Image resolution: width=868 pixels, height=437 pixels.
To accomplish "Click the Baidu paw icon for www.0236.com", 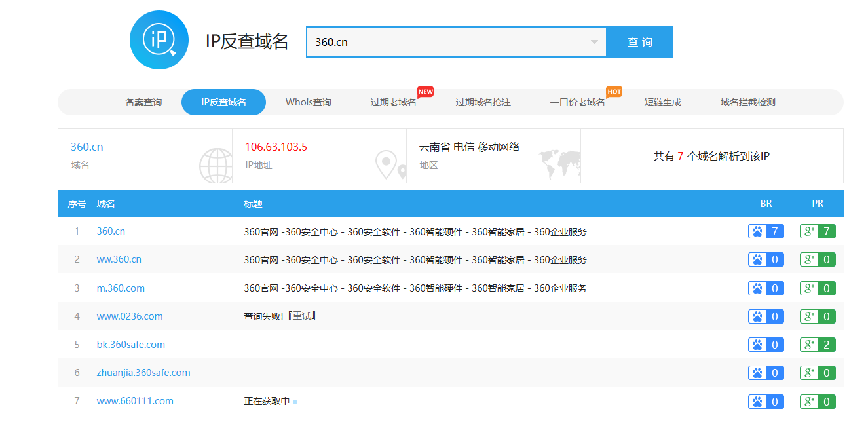I will coord(757,316).
